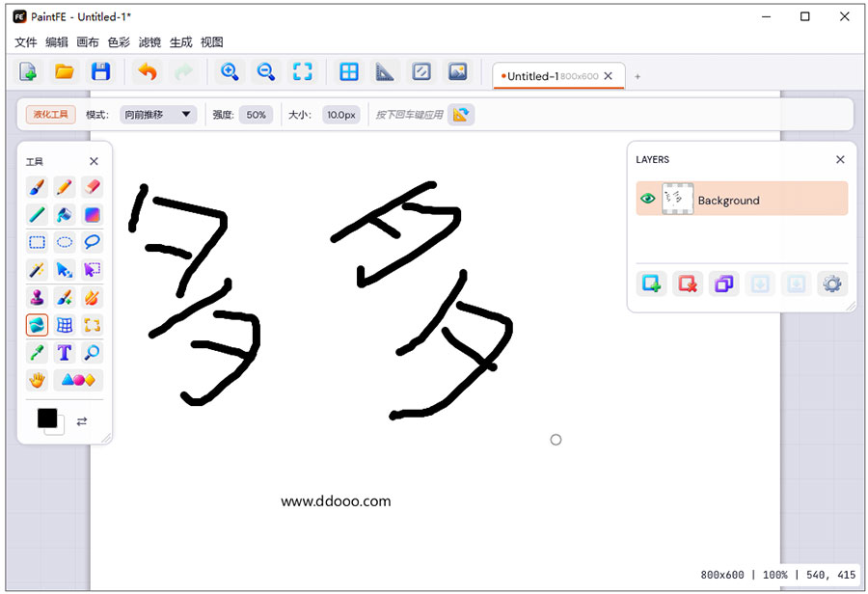The height and width of the screenshot is (594, 868).
Task: Open the 色彩 menu
Action: click(x=119, y=42)
